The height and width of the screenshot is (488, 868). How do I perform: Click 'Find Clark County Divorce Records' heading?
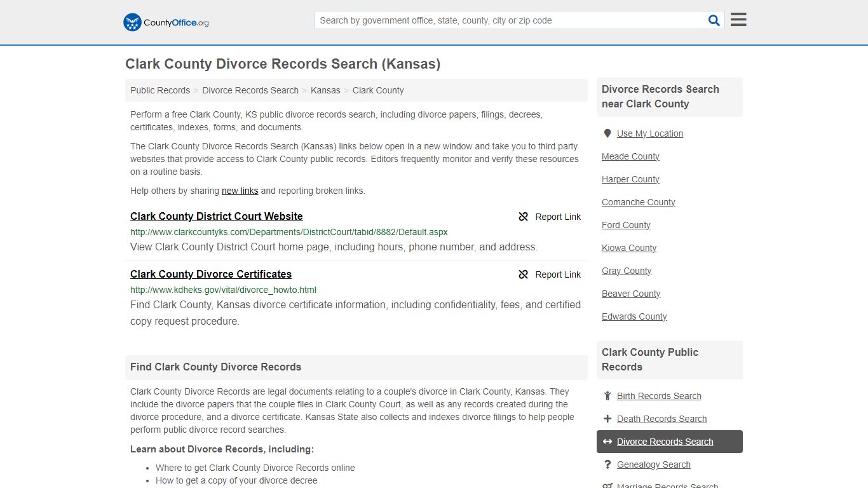point(215,367)
